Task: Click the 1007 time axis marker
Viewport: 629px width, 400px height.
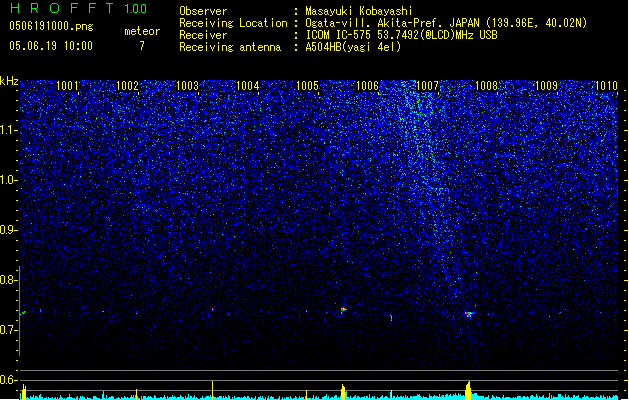Action: point(427,85)
